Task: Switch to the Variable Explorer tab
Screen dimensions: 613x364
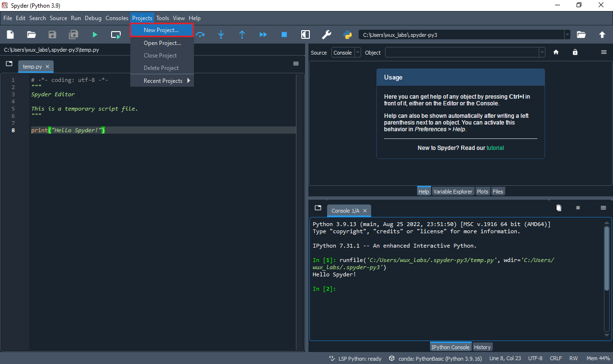Action: pos(453,192)
